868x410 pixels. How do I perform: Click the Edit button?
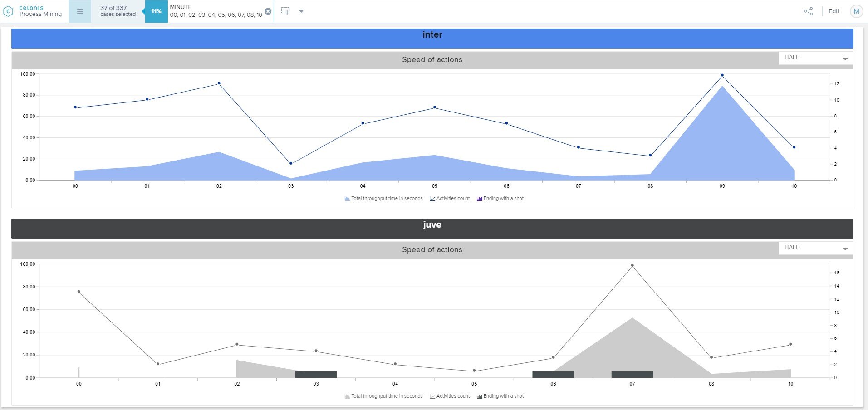tap(834, 11)
